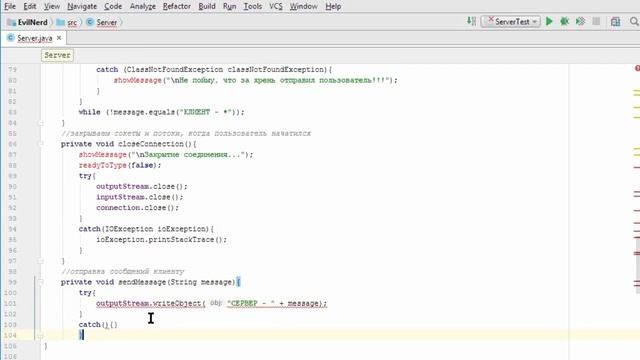The width and height of the screenshot is (640, 360).
Task: Click 'closeConnection' in the method declaration
Action: click(151, 144)
